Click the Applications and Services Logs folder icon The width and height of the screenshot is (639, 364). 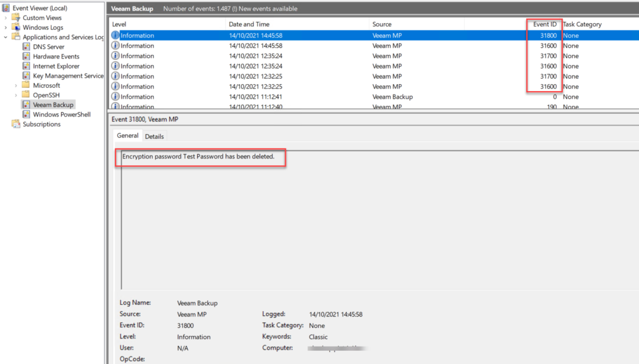(x=16, y=37)
